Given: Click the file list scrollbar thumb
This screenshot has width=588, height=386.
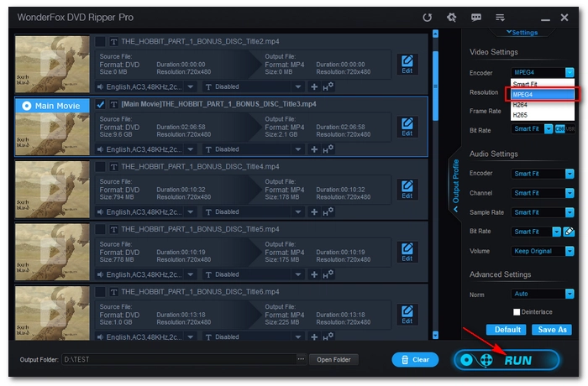Looking at the screenshot, I should (x=435, y=86).
